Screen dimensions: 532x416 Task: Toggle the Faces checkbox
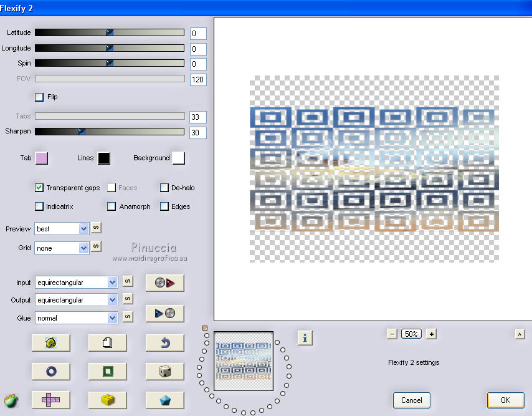point(112,188)
